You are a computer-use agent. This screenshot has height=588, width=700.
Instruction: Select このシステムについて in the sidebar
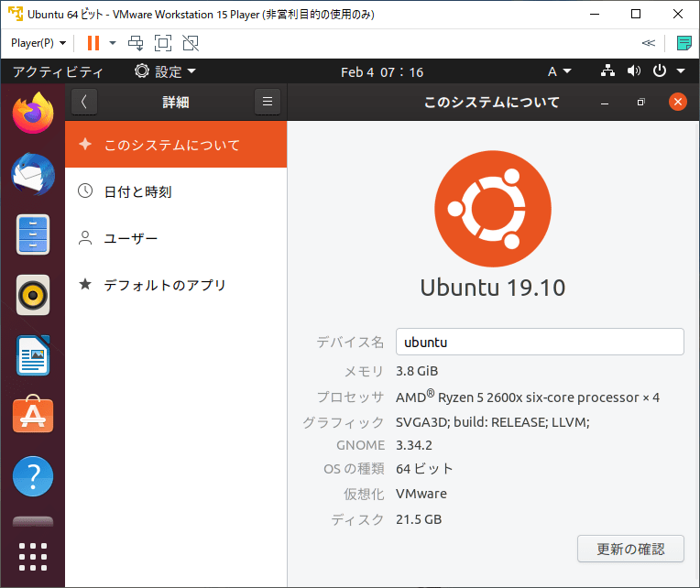(x=176, y=145)
